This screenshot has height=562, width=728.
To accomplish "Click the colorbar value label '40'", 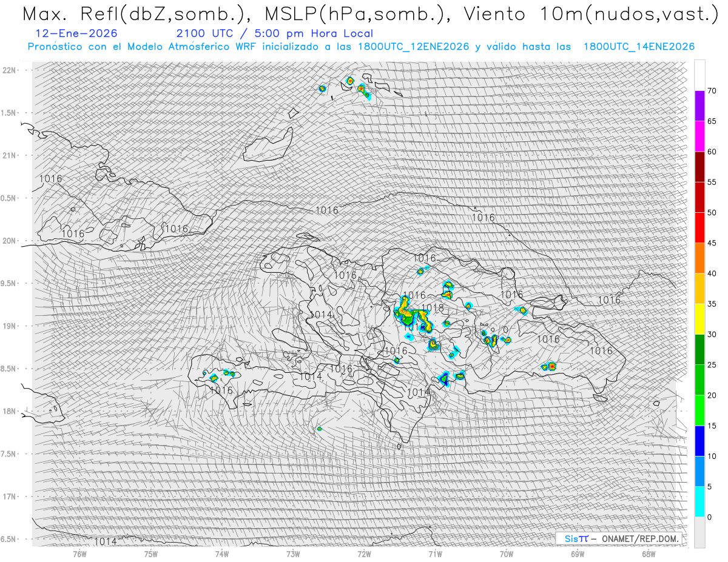I will click(x=712, y=273).
